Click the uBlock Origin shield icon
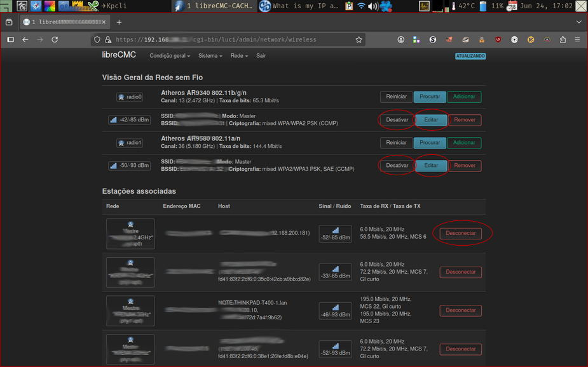This screenshot has height=367, width=588. 498,39
